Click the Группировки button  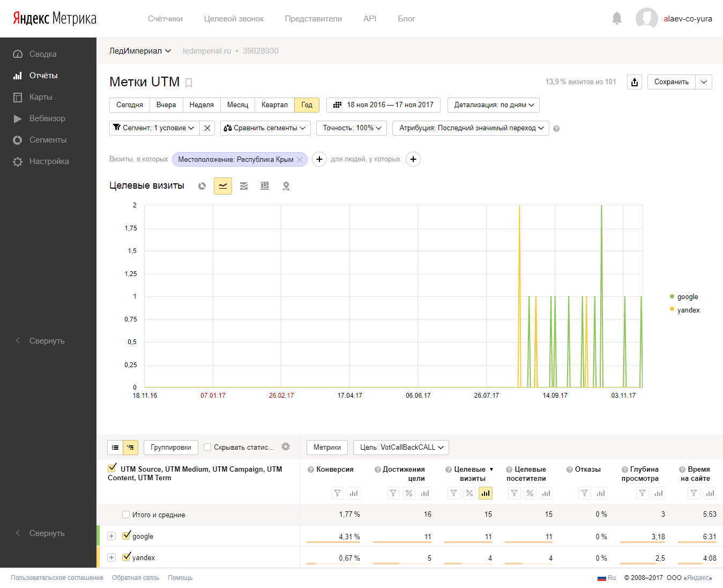[x=171, y=448]
